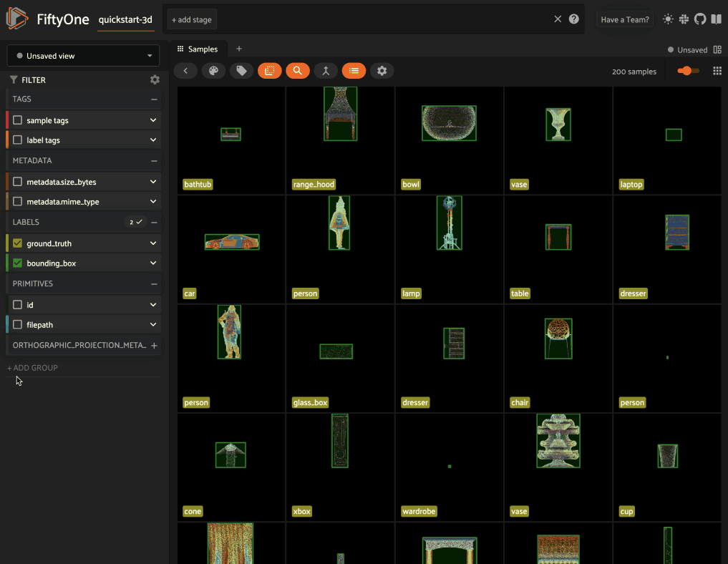Viewport: 728px width, 564px height.
Task: Clear the 2 selected labels badge
Action: [x=135, y=222]
